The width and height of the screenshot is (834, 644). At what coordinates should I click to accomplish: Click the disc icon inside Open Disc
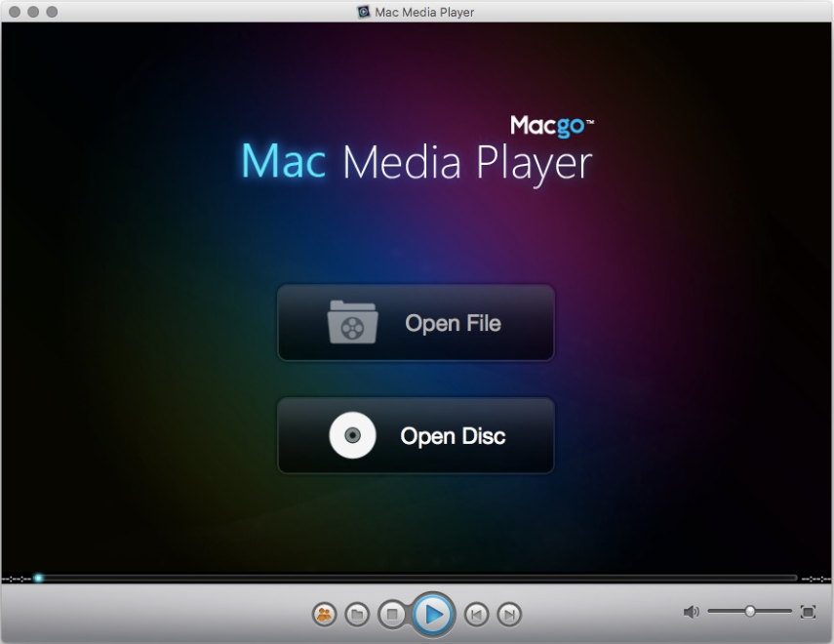coord(351,435)
